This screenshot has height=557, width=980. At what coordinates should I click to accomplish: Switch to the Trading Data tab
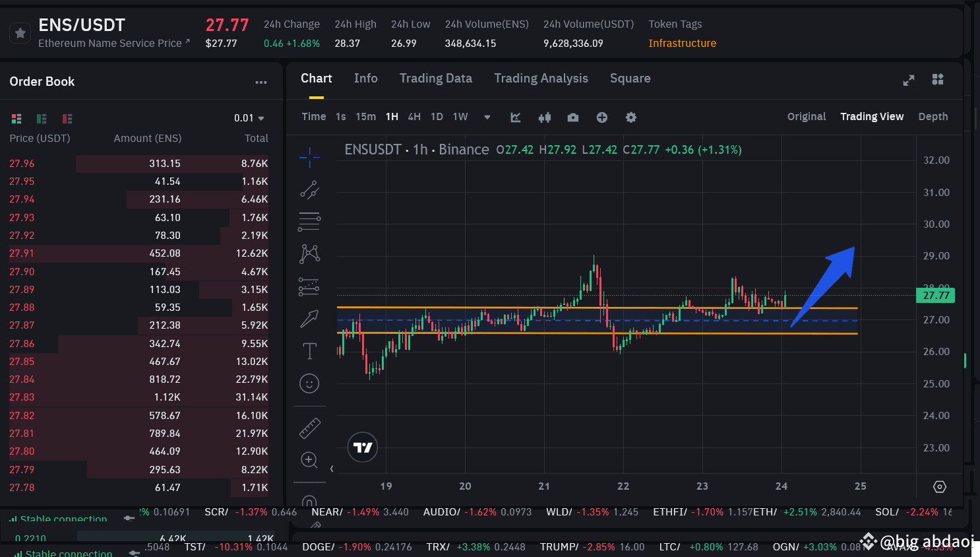point(435,78)
